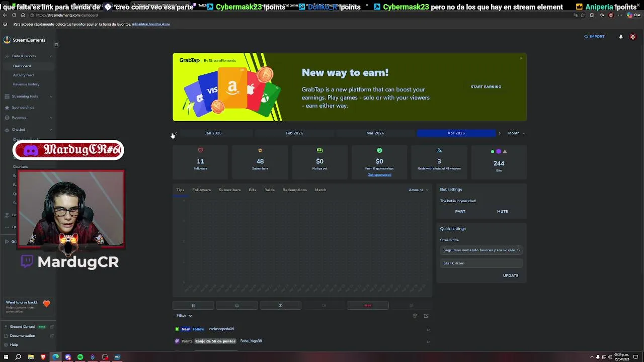Go to previous months with left arrow
The image size is (644, 362).
(176, 133)
